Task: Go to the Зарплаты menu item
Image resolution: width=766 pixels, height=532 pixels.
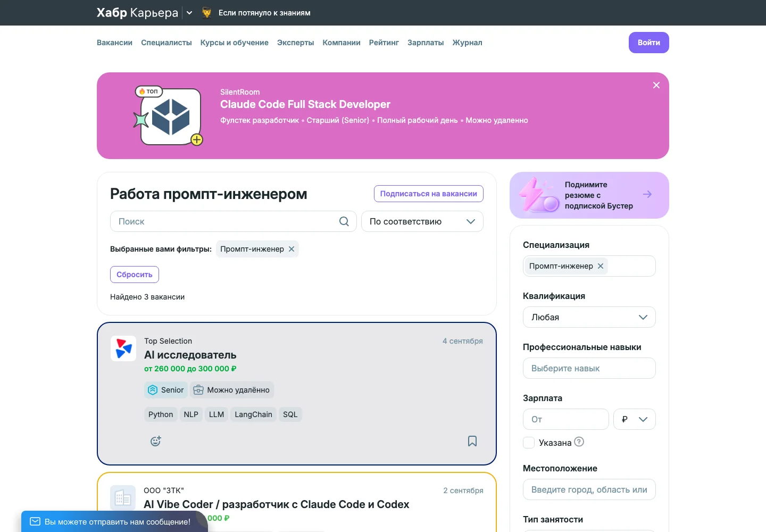Action: pos(426,43)
